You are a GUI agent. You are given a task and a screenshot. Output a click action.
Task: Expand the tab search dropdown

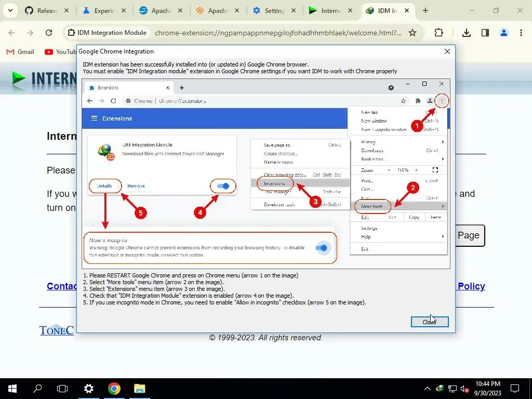tap(10, 10)
